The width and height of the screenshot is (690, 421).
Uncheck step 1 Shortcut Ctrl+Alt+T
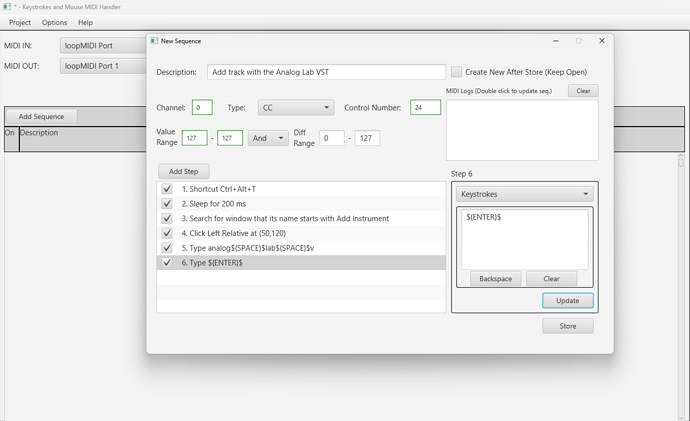(x=167, y=189)
